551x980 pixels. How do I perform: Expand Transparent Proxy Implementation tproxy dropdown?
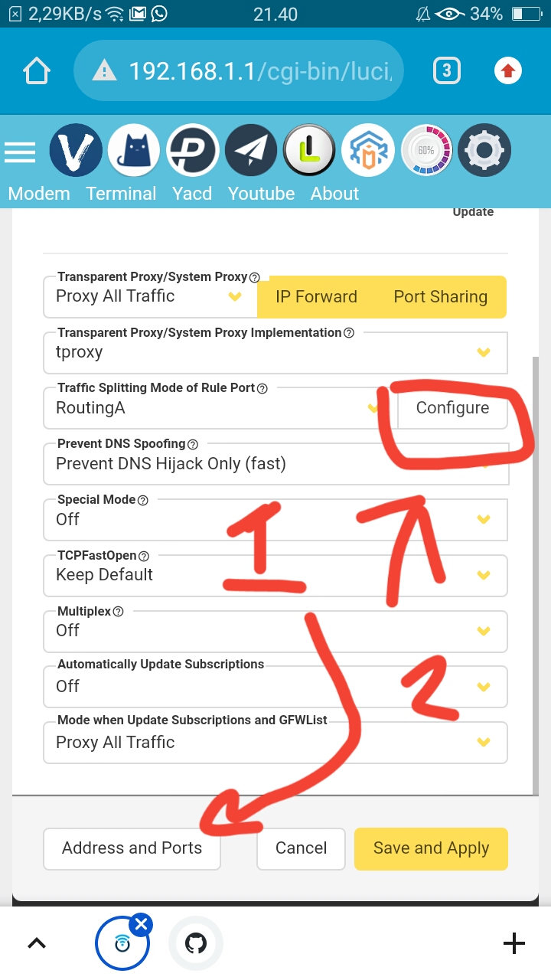tap(275, 352)
